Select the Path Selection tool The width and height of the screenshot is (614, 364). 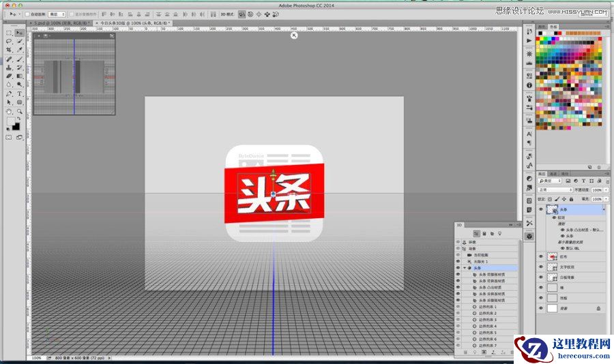point(9,102)
